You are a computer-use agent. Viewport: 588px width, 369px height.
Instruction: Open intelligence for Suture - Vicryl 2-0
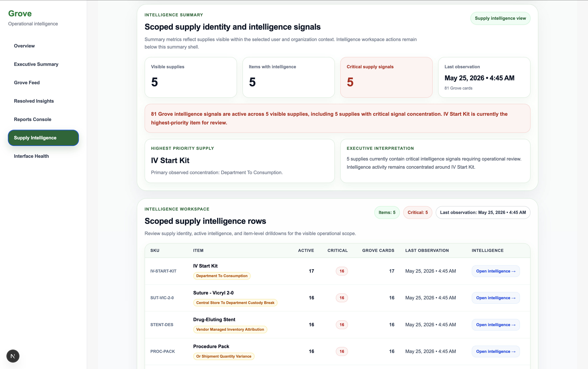[x=496, y=298]
